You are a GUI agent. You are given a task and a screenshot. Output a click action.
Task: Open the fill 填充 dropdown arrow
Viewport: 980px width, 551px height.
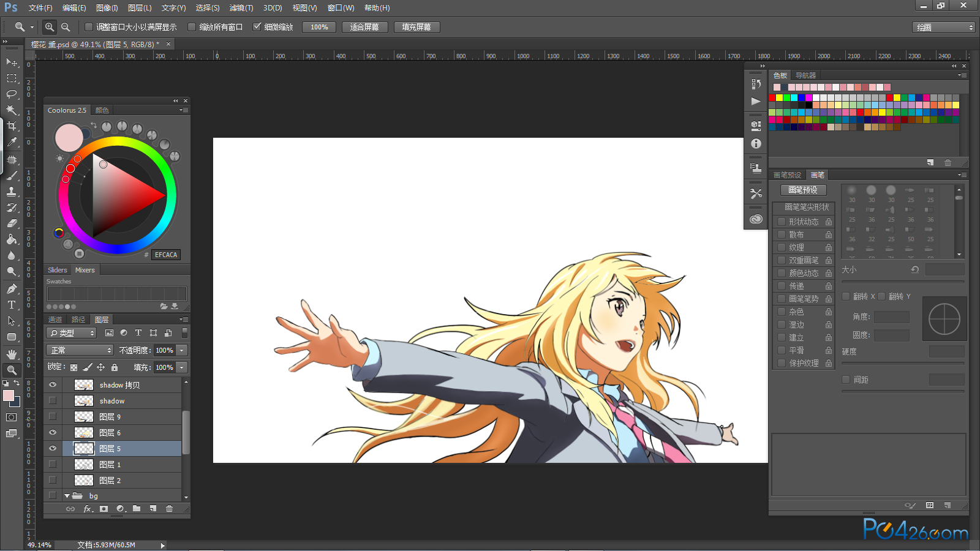182,367
